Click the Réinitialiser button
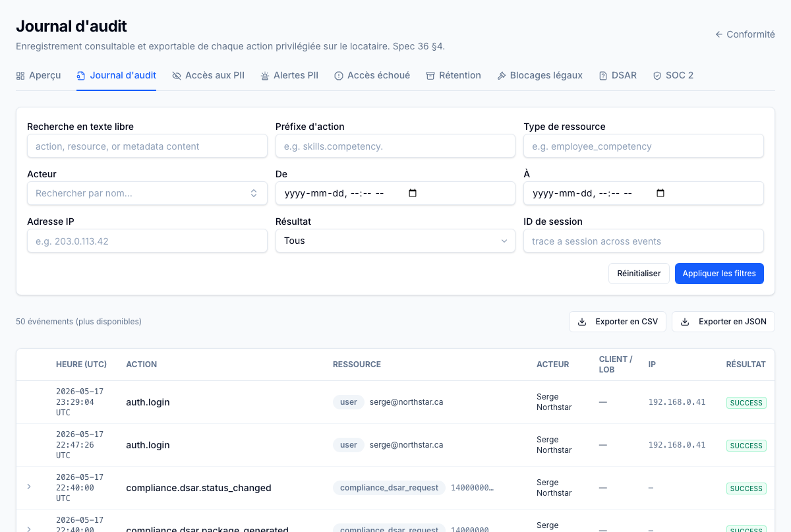 tap(639, 274)
